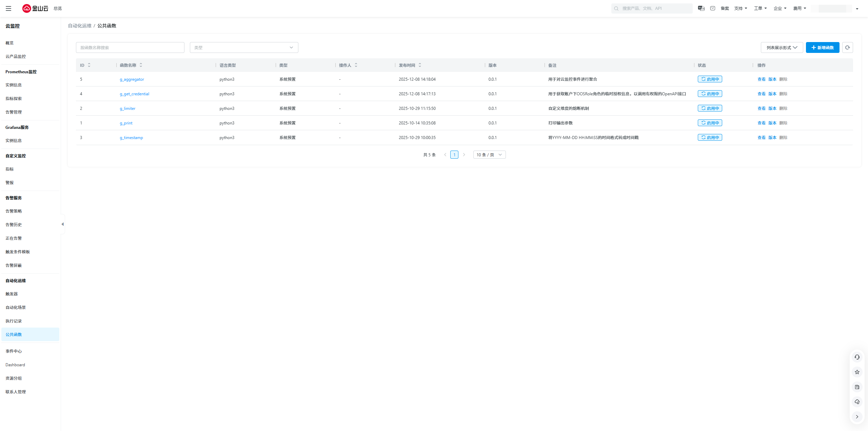
Task: Click the refresh icon beside 新增函数
Action: coord(847,47)
